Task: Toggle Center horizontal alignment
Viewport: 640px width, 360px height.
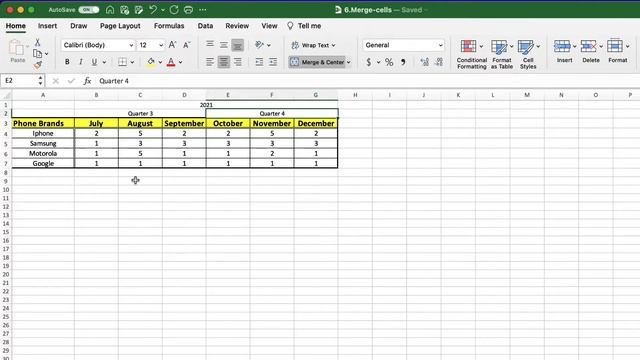Action: click(224, 62)
